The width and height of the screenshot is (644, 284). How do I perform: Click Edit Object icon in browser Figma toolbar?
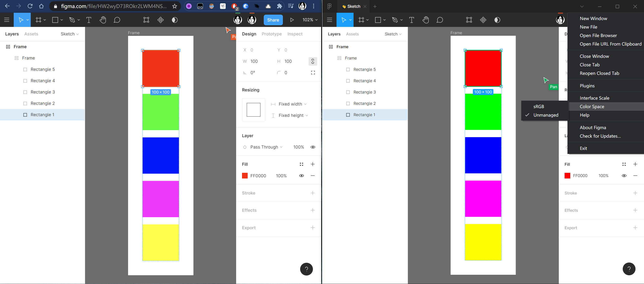(146, 20)
